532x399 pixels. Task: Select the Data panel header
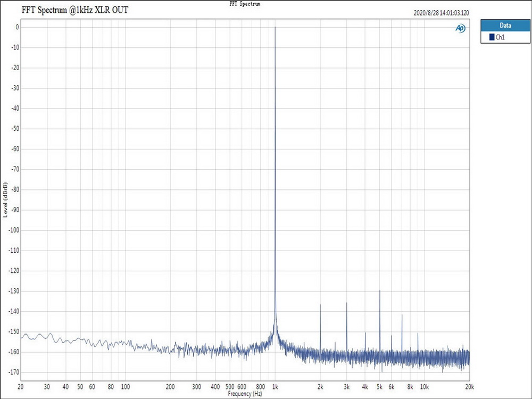click(x=504, y=25)
